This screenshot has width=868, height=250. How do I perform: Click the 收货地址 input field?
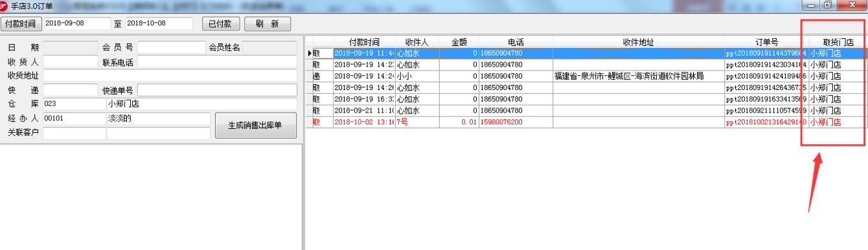click(170, 76)
